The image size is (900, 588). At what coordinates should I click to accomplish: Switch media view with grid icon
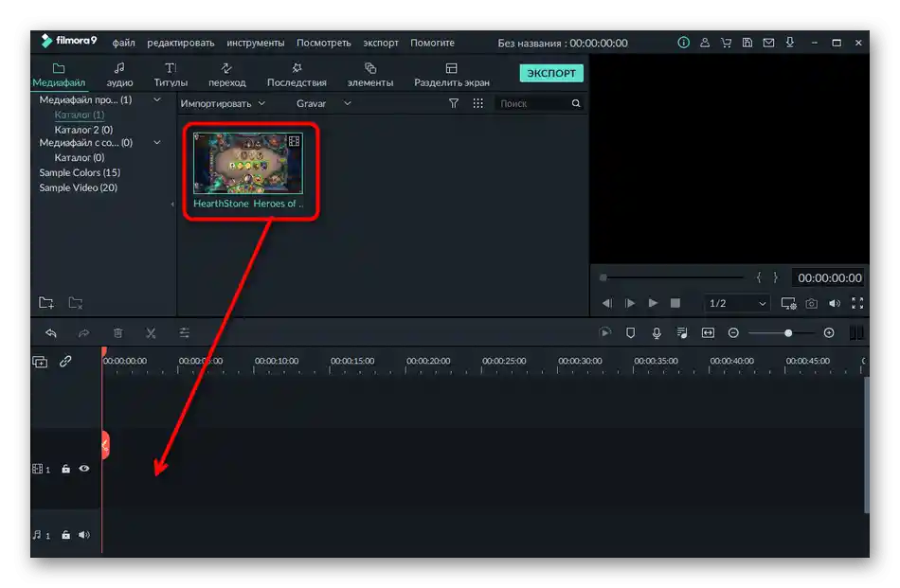[x=477, y=103]
